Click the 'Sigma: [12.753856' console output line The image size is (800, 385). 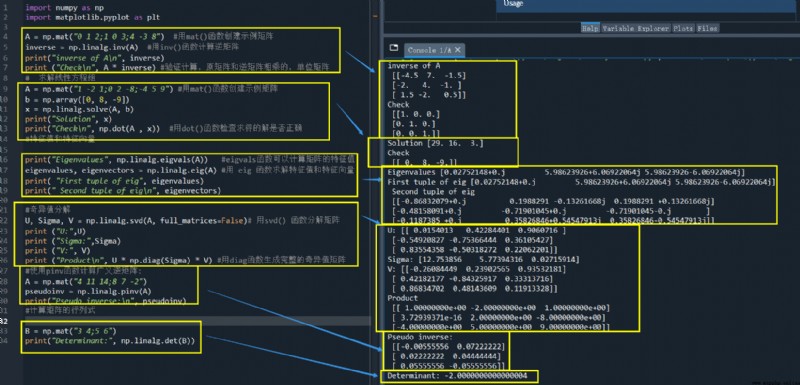pos(483,259)
